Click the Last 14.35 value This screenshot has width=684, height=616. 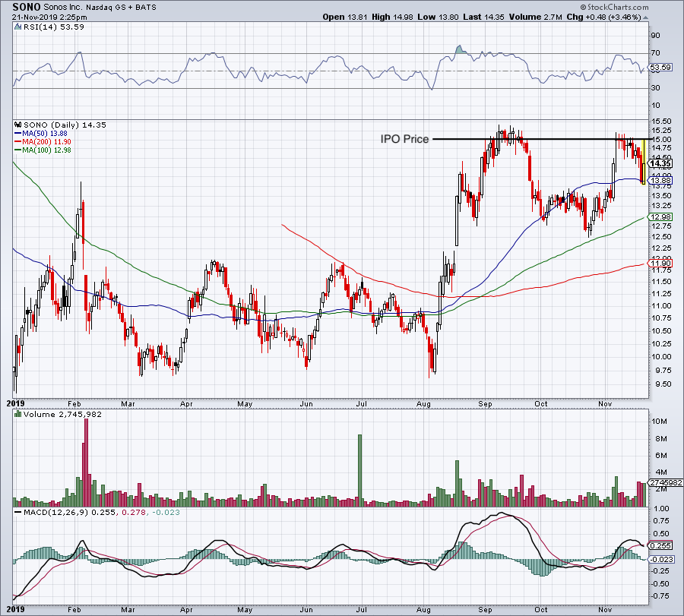pyautogui.click(x=483, y=17)
